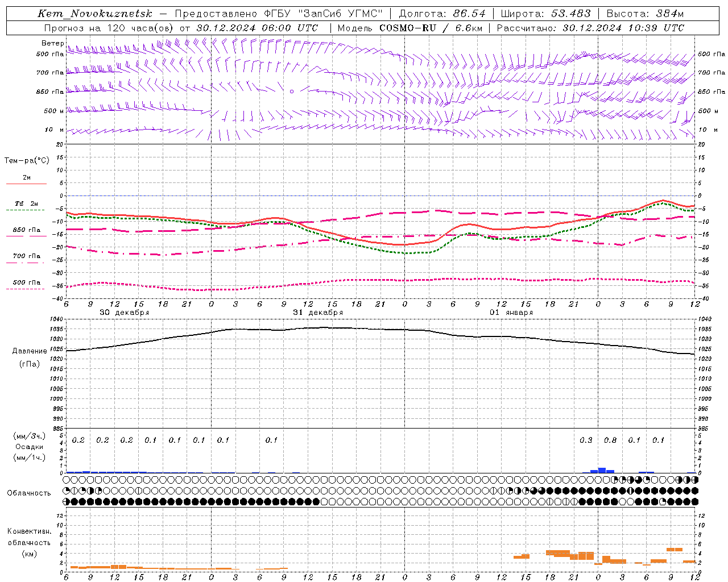Select the 'Модель COSMO-RU / 6.6км' text

[410, 27]
